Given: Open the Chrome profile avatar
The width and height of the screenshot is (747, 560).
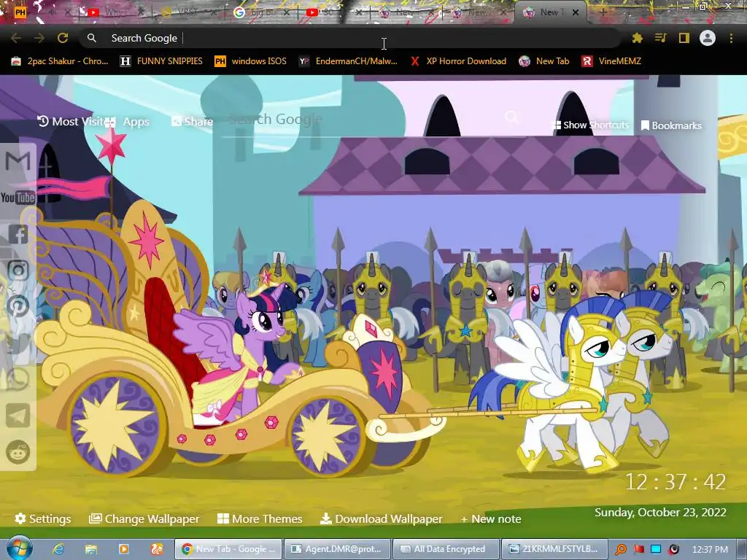Looking at the screenshot, I should click(708, 38).
